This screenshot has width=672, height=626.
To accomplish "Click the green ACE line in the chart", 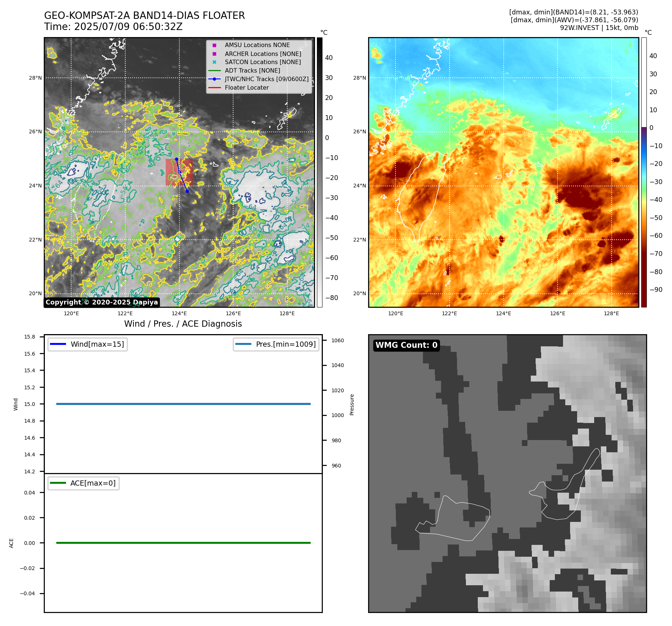I will (x=183, y=543).
